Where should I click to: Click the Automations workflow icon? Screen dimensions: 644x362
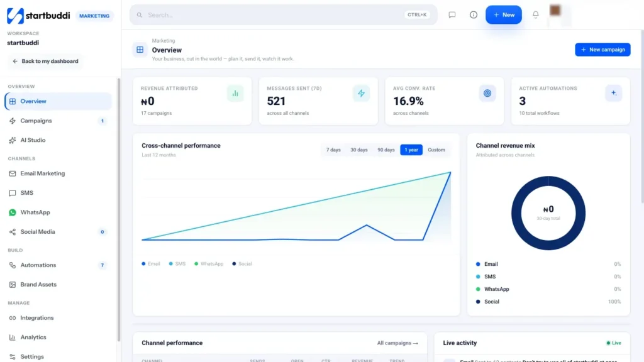click(13, 265)
